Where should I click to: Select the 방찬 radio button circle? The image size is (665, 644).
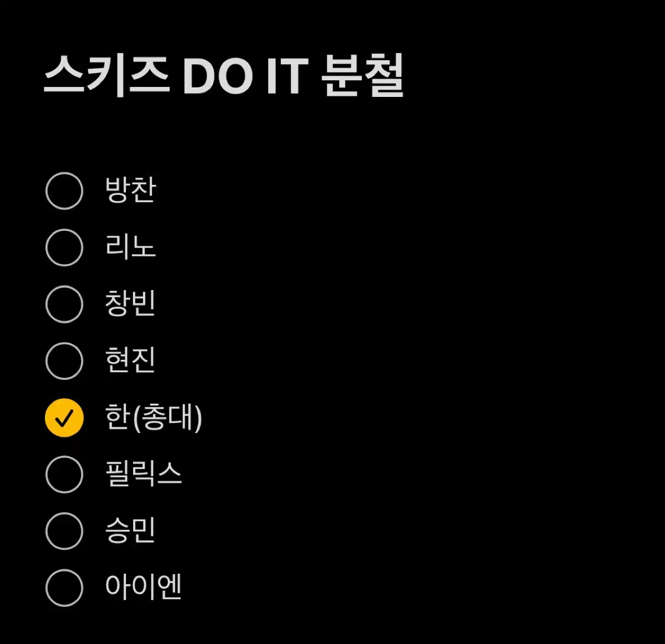point(64,191)
